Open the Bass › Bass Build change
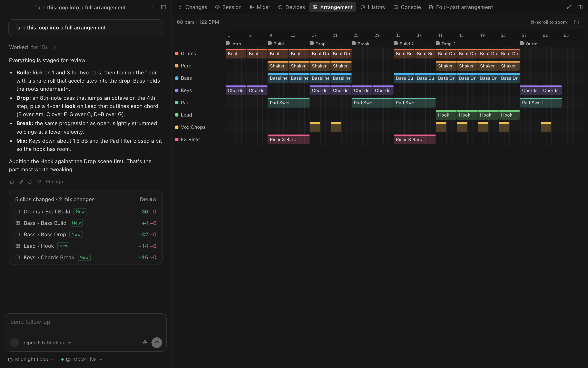The height and width of the screenshot is (368, 588). (86, 223)
